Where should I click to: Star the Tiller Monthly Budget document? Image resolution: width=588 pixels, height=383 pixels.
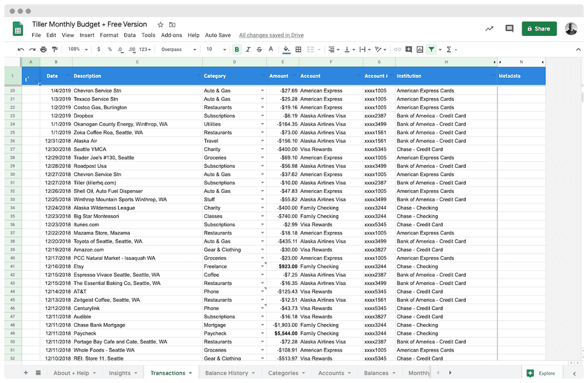click(161, 25)
